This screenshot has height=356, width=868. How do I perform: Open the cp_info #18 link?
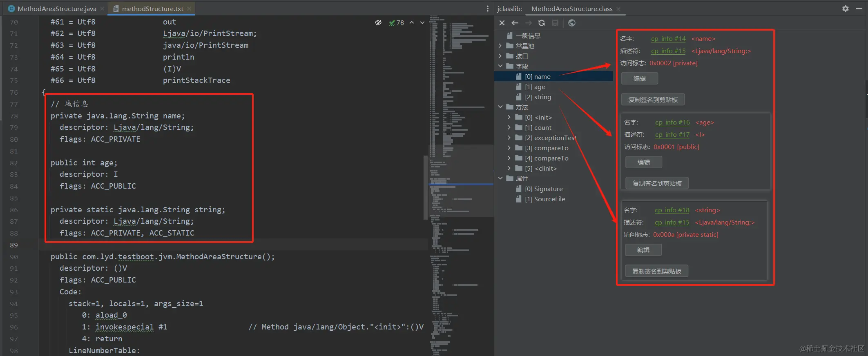click(672, 210)
